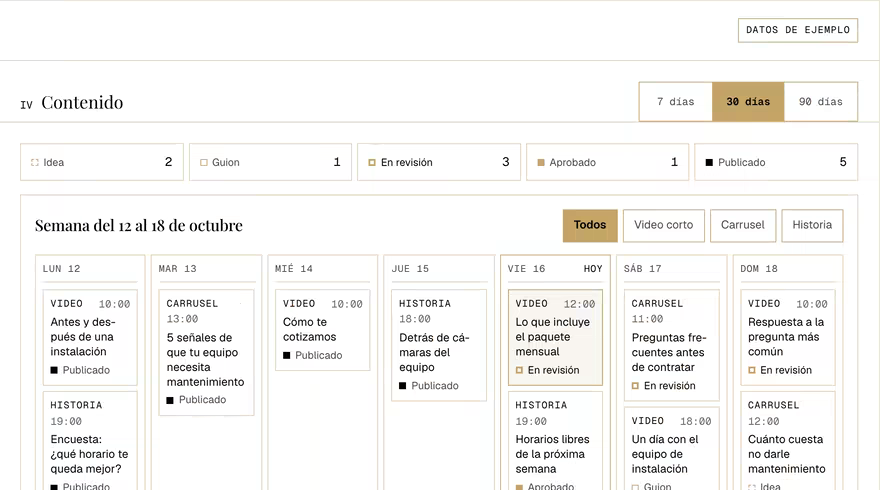Image resolution: width=880 pixels, height=490 pixels.
Task: Open the Aprobado status card
Action: click(x=607, y=162)
